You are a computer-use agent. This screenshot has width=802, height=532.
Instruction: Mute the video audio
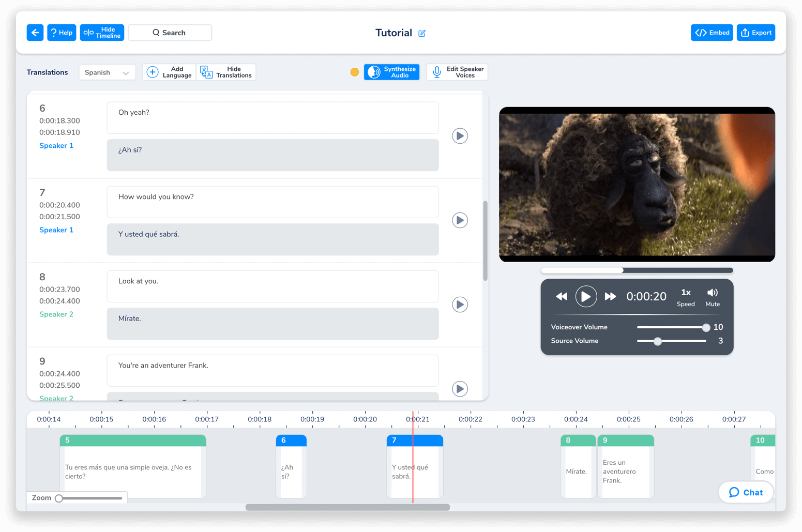pos(712,296)
